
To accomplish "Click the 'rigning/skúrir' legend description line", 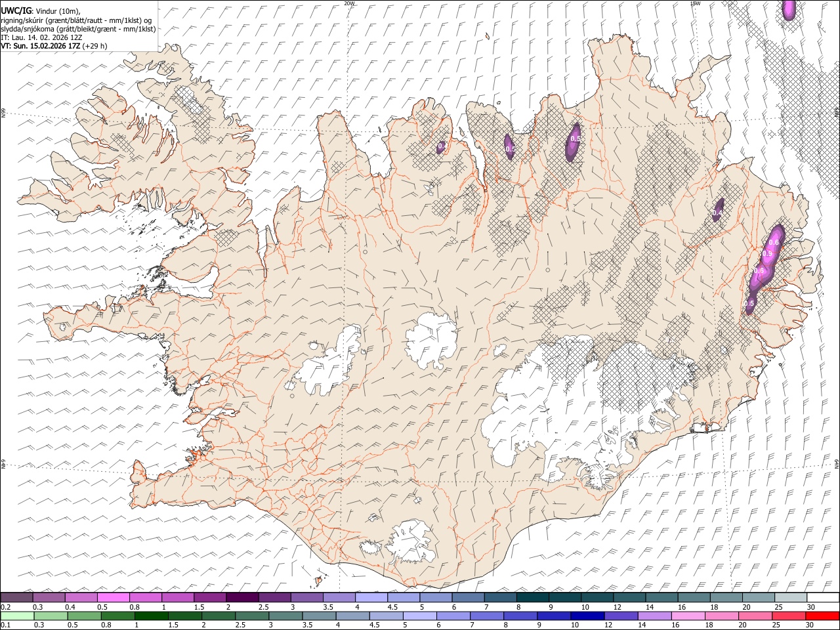I will [76, 20].
